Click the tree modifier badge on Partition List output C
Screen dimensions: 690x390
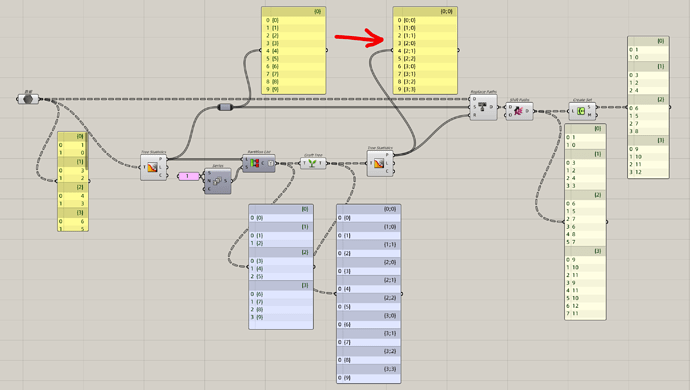271,163
